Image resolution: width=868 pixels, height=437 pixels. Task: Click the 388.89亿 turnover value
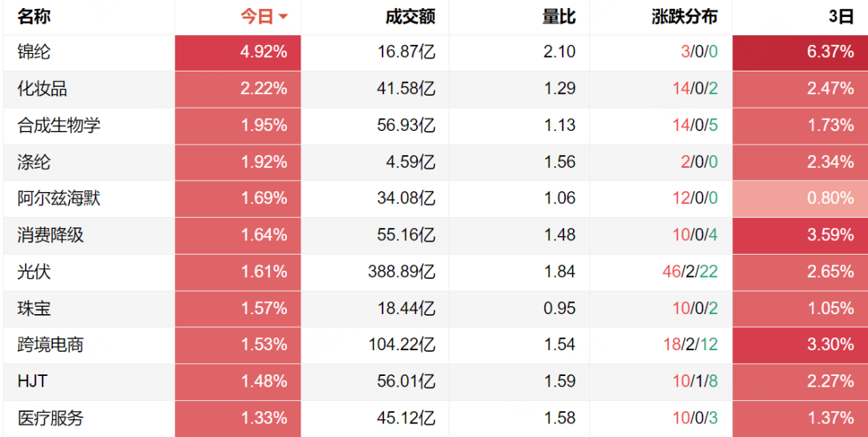click(401, 272)
